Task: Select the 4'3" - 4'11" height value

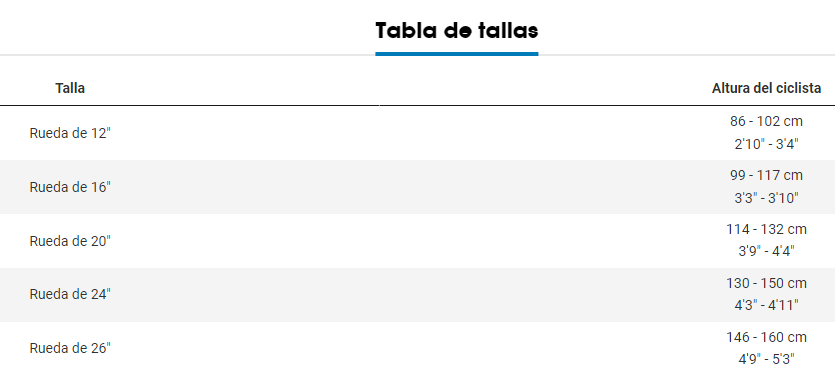Action: [766, 306]
